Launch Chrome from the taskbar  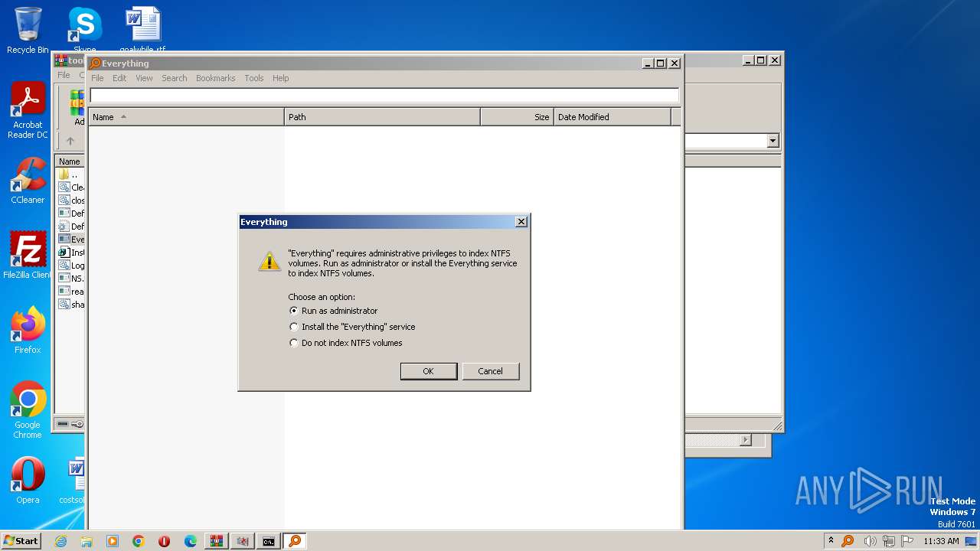point(139,541)
